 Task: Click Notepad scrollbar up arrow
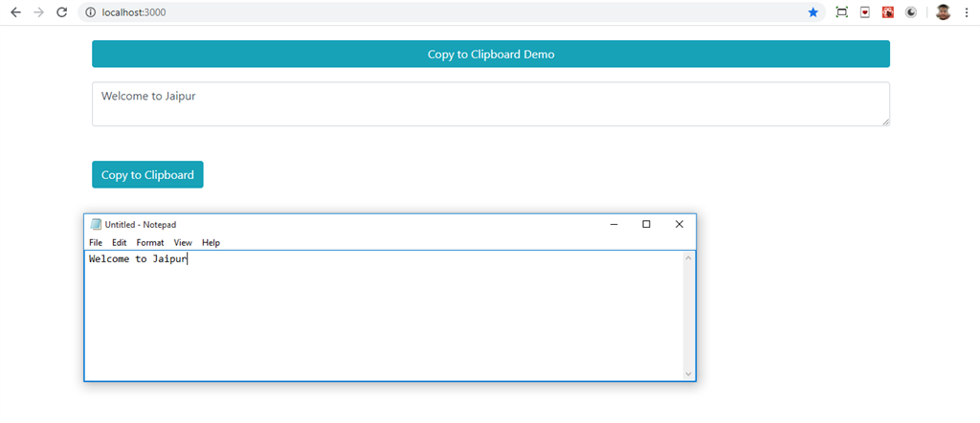point(689,257)
